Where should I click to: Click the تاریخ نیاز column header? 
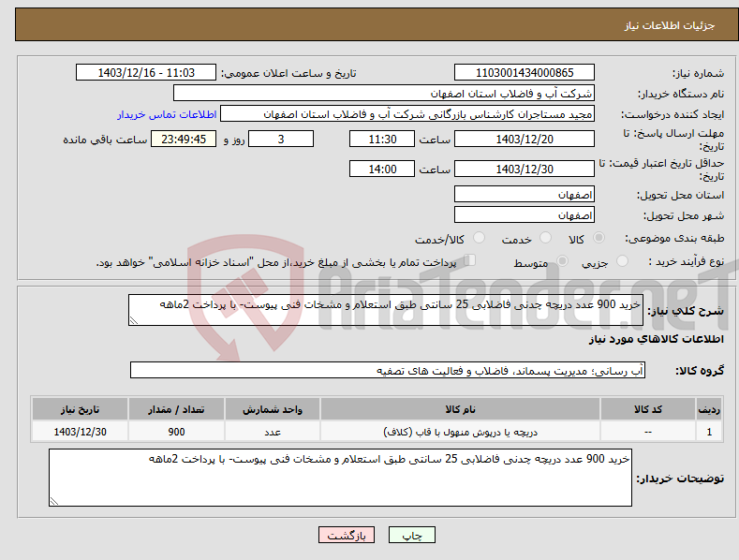point(81,409)
